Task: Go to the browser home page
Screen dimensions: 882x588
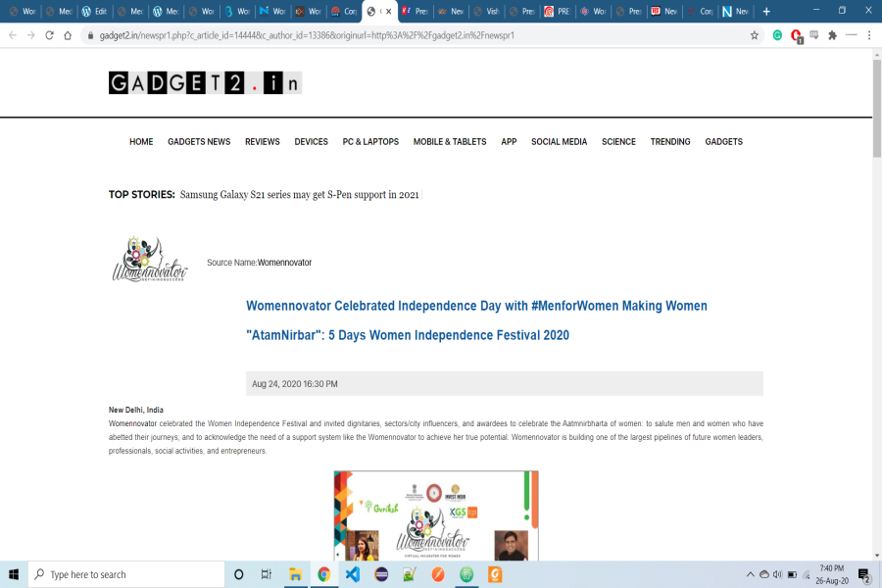Action: pos(68,35)
